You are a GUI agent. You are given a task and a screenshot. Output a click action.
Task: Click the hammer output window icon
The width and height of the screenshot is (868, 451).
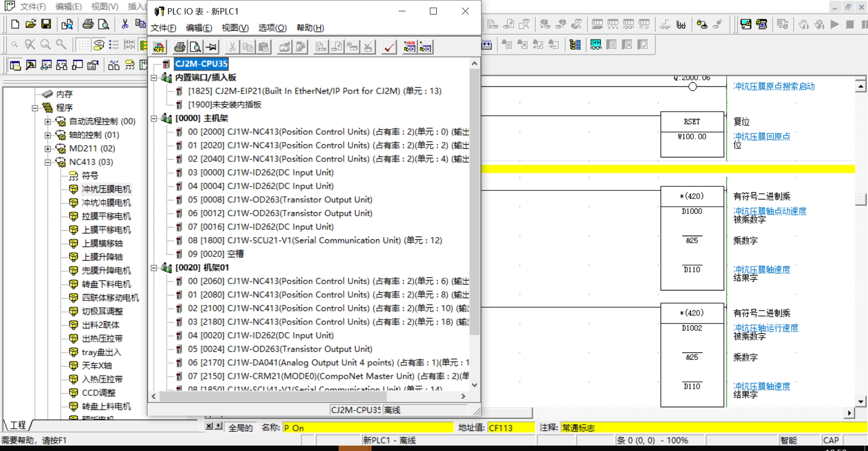(31, 65)
